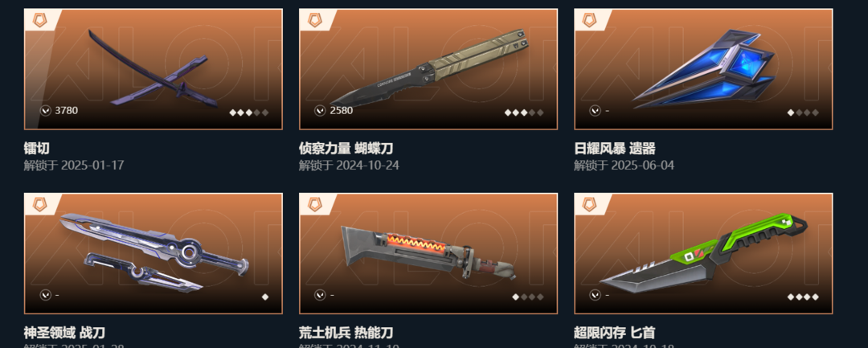This screenshot has width=868, height=348.
Task: Click the badge icon on 侦察力量 蝴蝶刀 card
Action: coord(315,20)
